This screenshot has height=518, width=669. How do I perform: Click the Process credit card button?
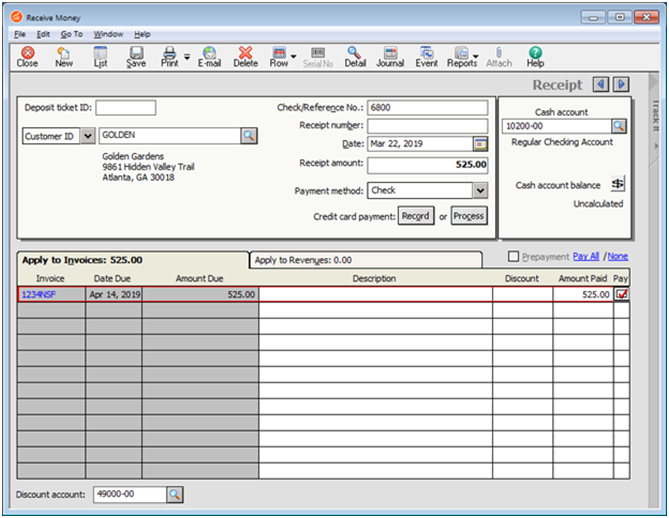469,216
